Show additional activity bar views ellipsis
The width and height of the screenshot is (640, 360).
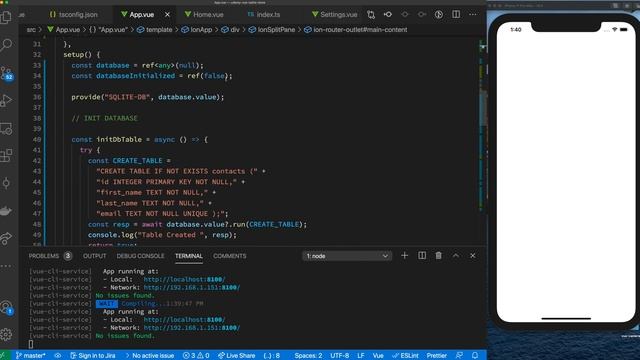6,266
